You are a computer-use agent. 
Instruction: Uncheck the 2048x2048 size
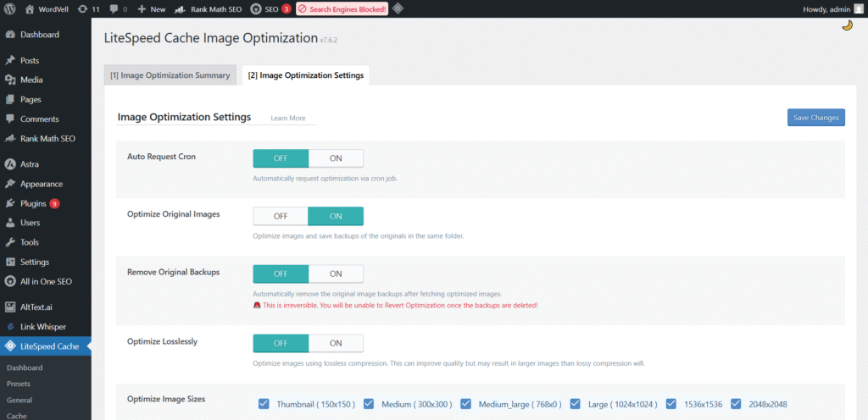tap(736, 404)
